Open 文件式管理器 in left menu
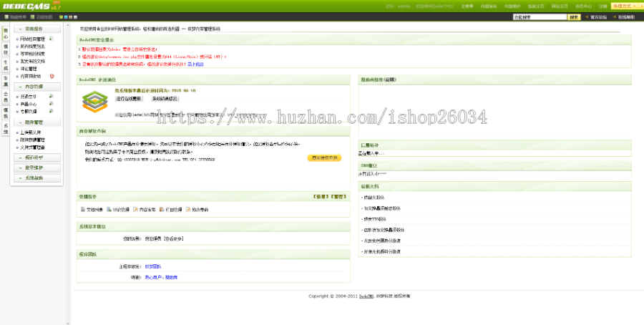 [32, 147]
